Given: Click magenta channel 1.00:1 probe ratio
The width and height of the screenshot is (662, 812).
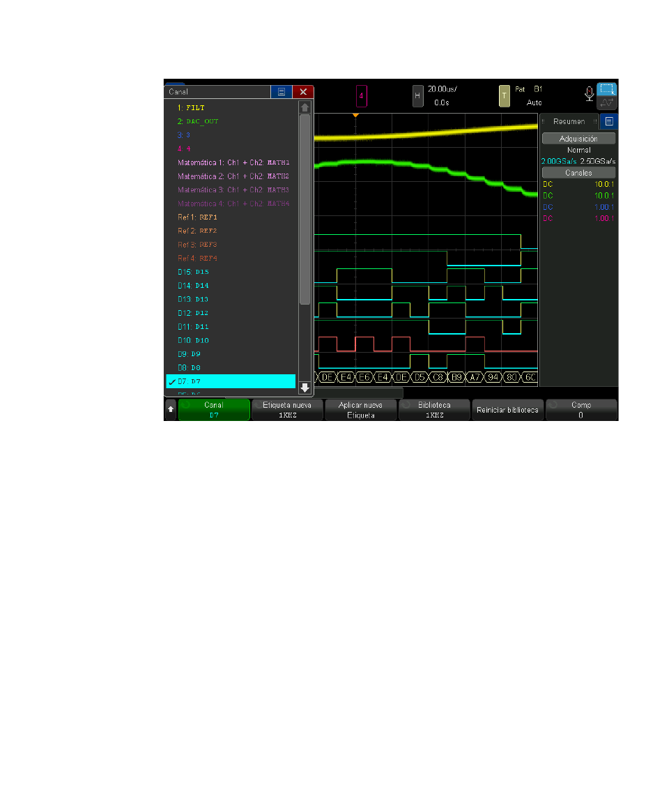Looking at the screenshot, I should [x=605, y=219].
